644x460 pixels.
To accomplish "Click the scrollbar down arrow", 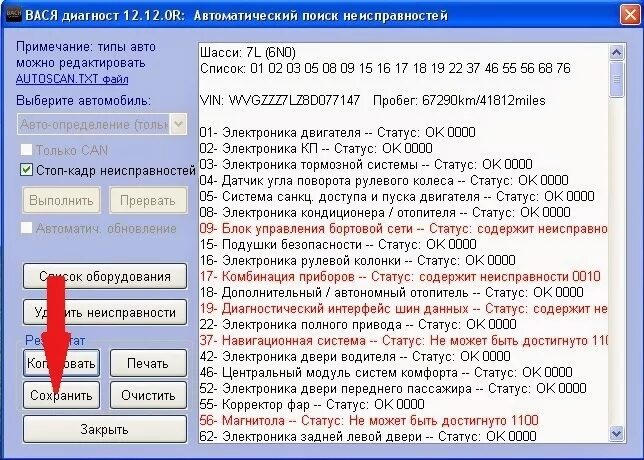I will (616, 433).
